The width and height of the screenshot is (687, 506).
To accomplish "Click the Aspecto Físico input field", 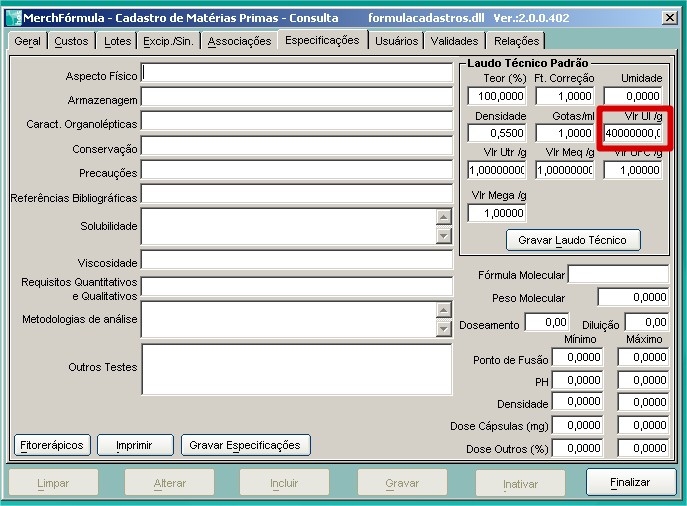I will [x=297, y=73].
